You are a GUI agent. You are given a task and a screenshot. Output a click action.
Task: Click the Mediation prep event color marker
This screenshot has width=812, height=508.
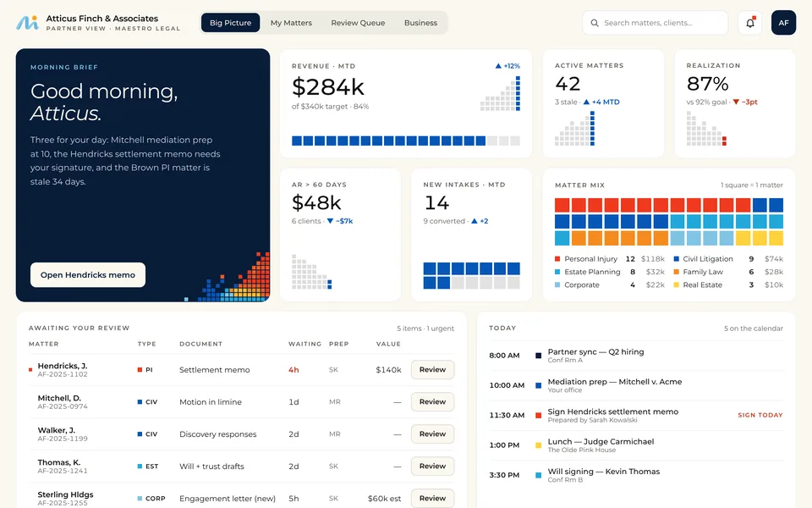[538, 386]
